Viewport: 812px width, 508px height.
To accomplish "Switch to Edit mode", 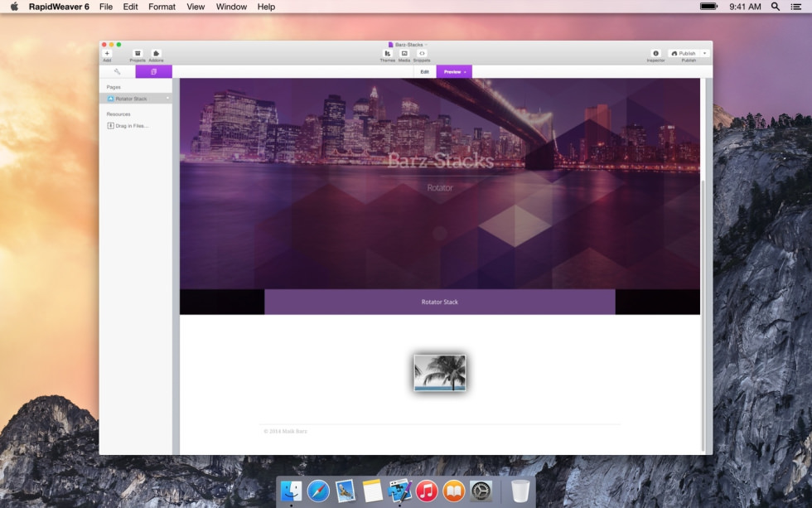I will 424,72.
